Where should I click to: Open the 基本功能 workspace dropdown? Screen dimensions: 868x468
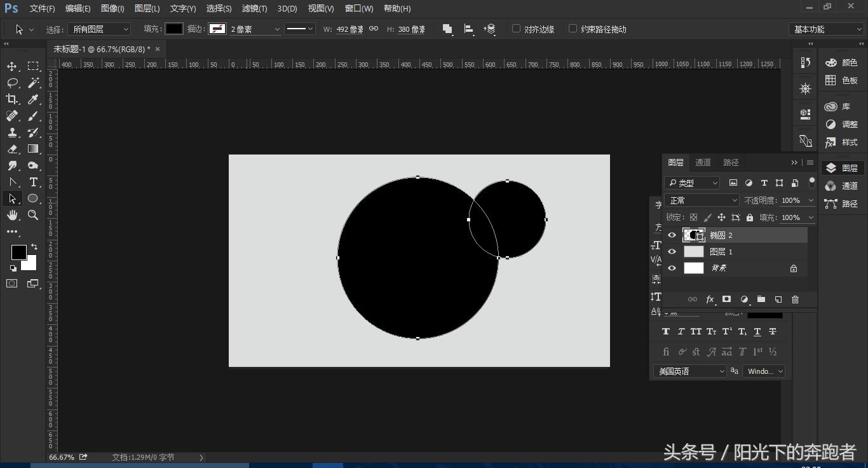point(826,29)
